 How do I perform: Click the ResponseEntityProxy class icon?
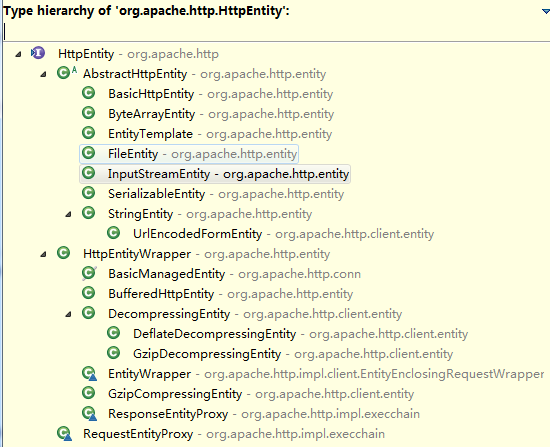[x=89, y=414]
